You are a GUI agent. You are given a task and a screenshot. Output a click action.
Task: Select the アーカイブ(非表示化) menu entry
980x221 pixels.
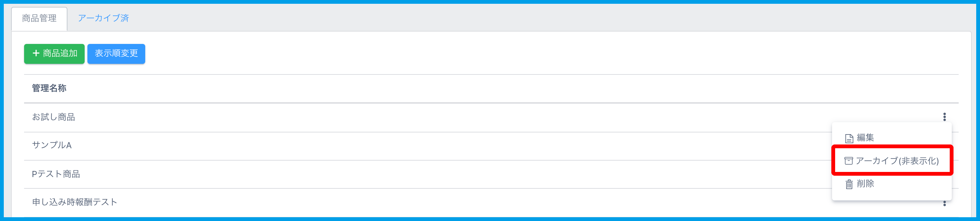(897, 161)
